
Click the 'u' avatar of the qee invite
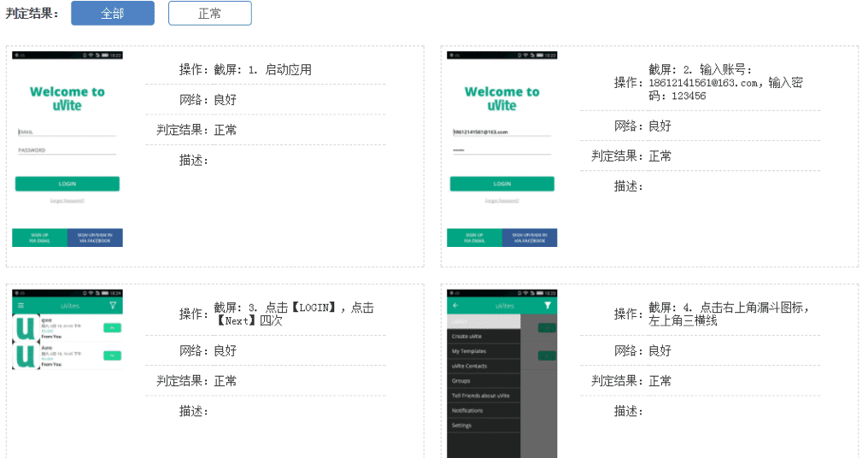point(26,328)
